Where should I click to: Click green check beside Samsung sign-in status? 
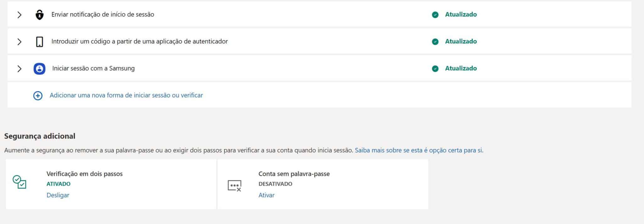(435, 69)
